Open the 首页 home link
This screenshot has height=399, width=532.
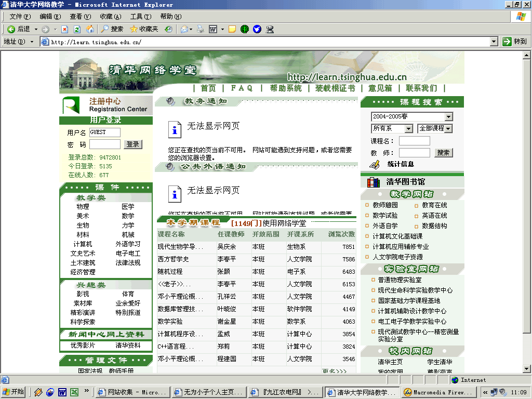click(x=208, y=88)
